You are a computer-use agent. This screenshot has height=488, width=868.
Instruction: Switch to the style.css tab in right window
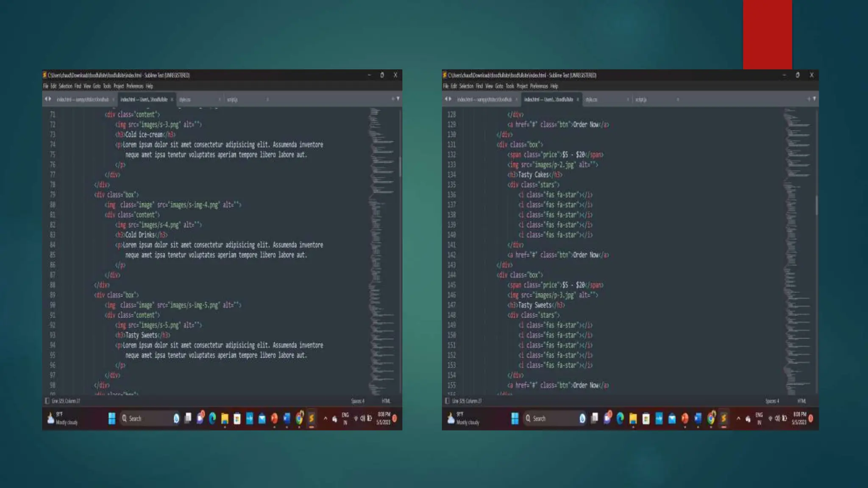tap(591, 100)
